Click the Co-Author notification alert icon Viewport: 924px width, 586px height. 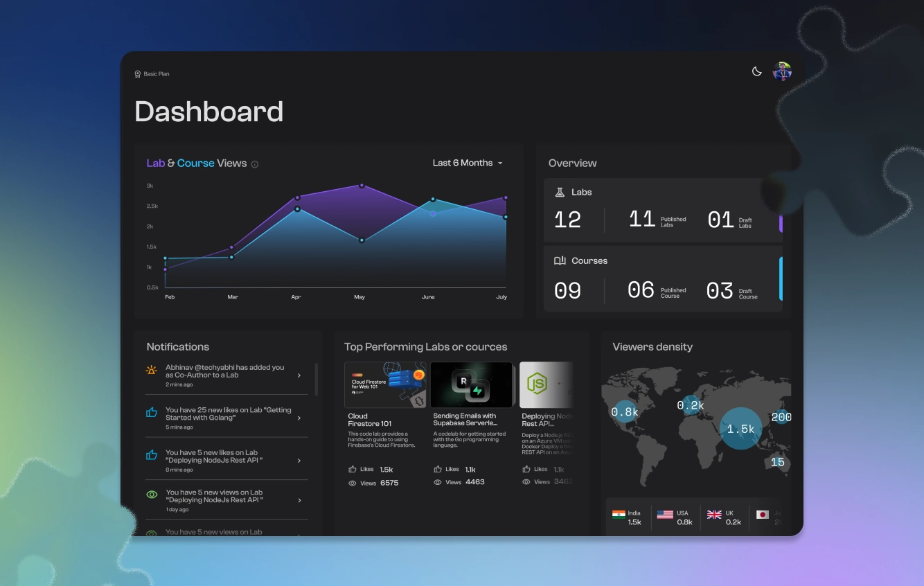152,371
